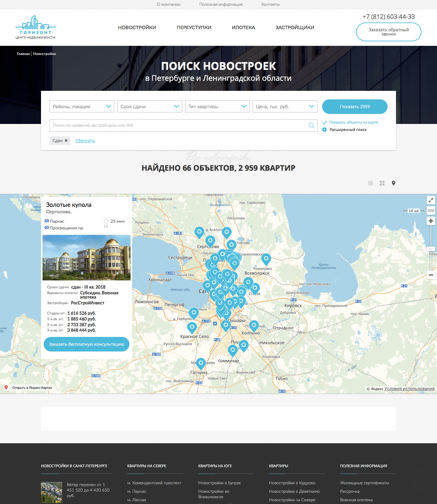This screenshot has height=504, width=437.
Task: Click the map pin near Горбунки
Action: click(x=194, y=313)
